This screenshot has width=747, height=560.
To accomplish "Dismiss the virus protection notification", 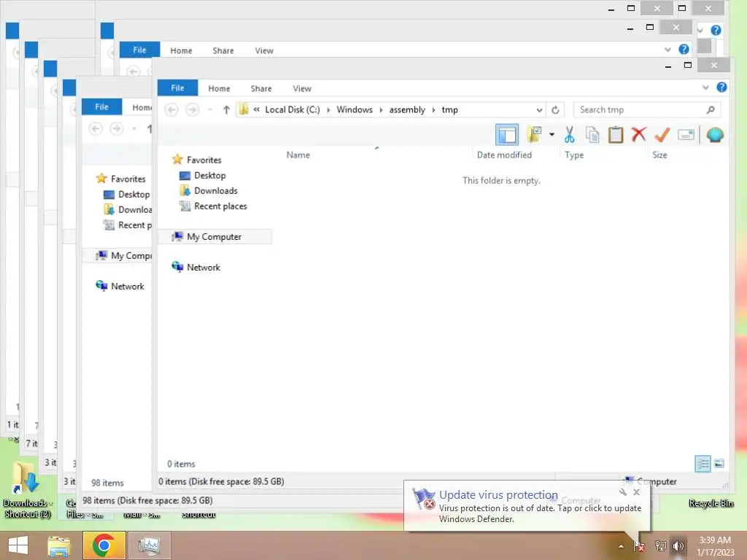I will [x=636, y=492].
